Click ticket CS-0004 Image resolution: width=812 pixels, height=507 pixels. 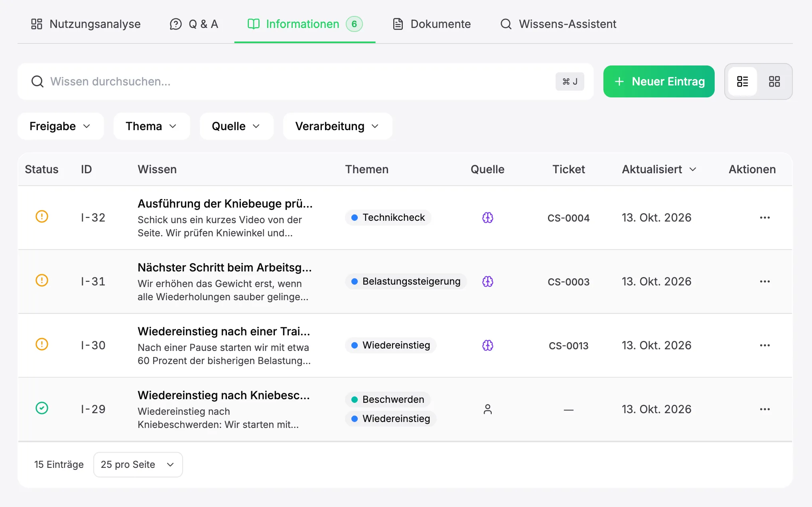568,218
